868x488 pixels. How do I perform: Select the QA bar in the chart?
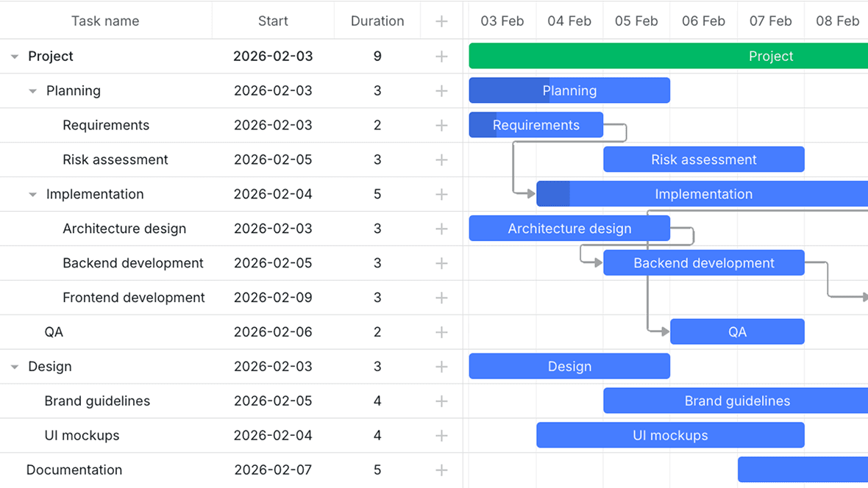pos(737,331)
